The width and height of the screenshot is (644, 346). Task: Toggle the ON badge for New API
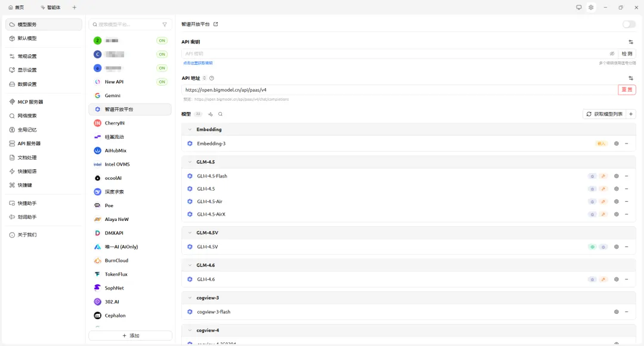click(x=162, y=82)
